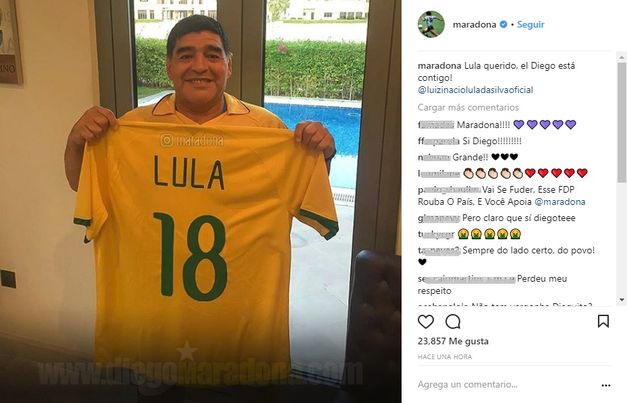The height and width of the screenshot is (403, 627).
Task: Open the Lula jersey photo
Action: 201,202
